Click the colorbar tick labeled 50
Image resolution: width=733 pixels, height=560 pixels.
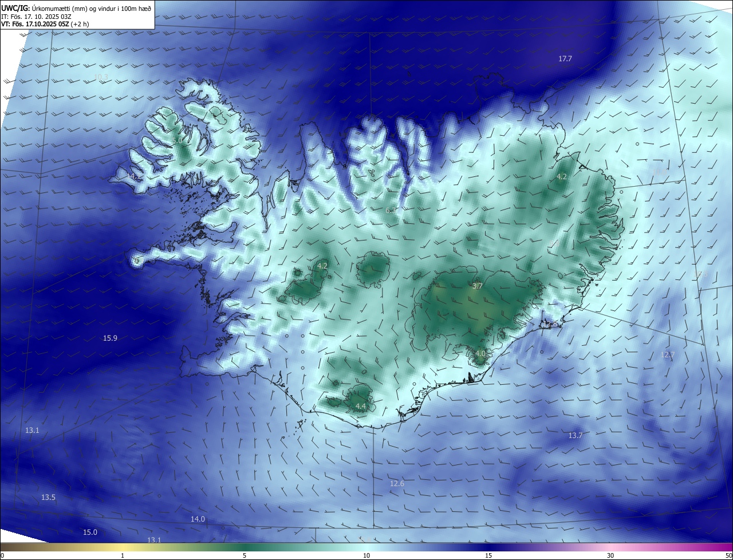pos(728,555)
